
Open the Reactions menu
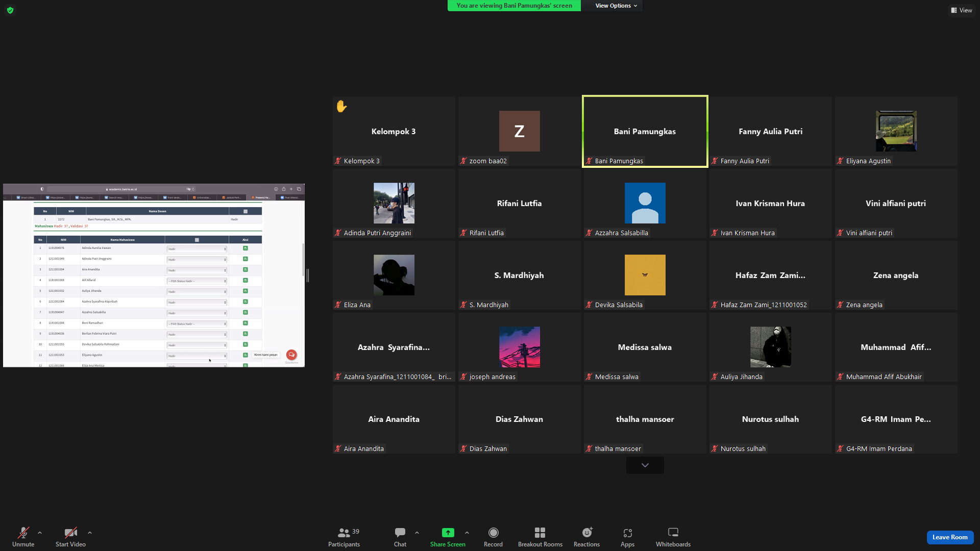586,537
